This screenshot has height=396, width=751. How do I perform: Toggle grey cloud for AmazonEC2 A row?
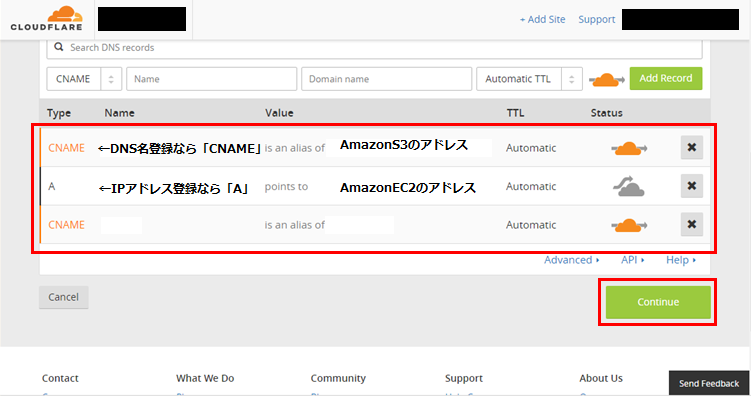(629, 186)
